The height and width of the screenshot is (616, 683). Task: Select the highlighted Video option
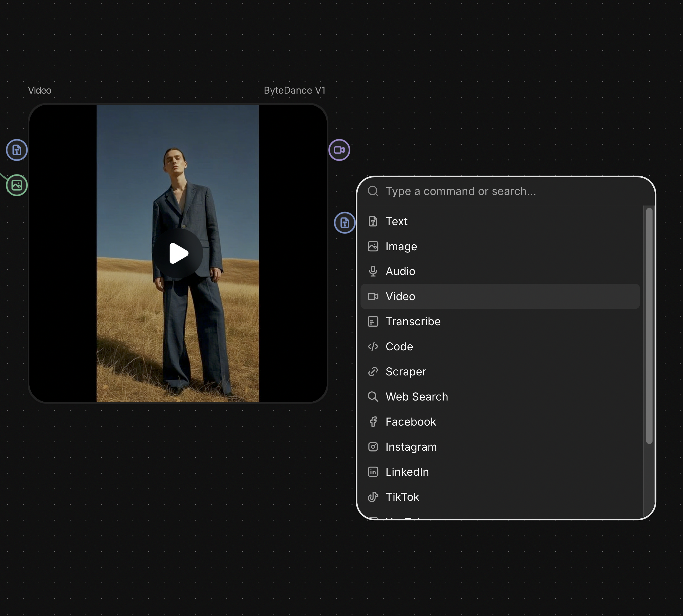pos(400,296)
